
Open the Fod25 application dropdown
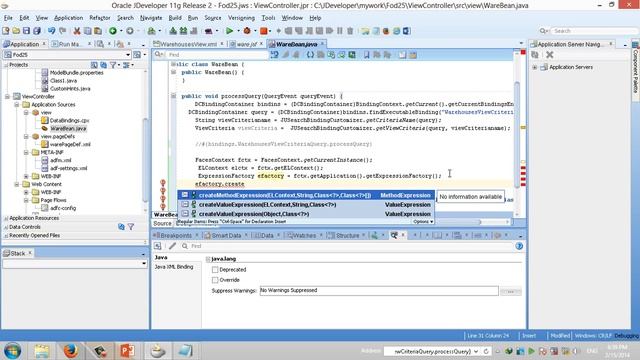[x=128, y=55]
